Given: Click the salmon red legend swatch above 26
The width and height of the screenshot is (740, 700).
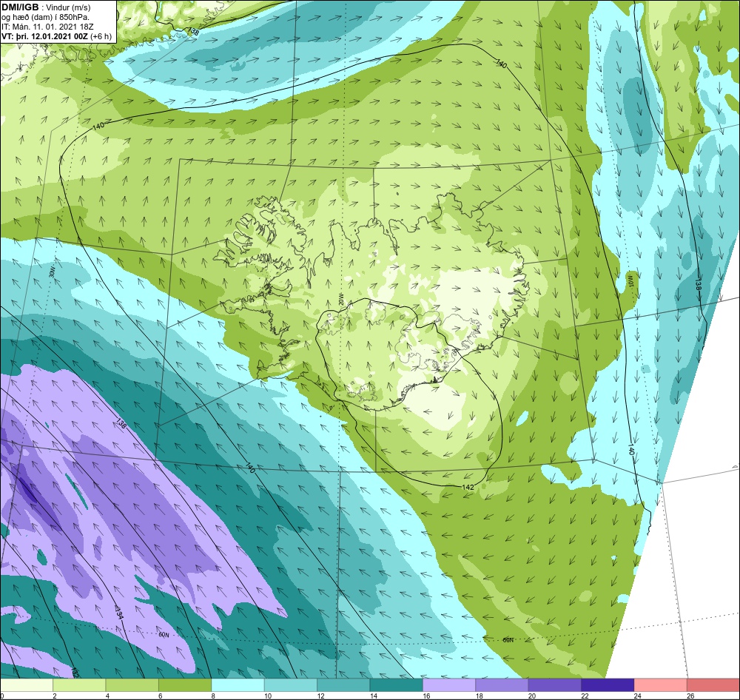Looking at the screenshot, I should pyautogui.click(x=713, y=685).
